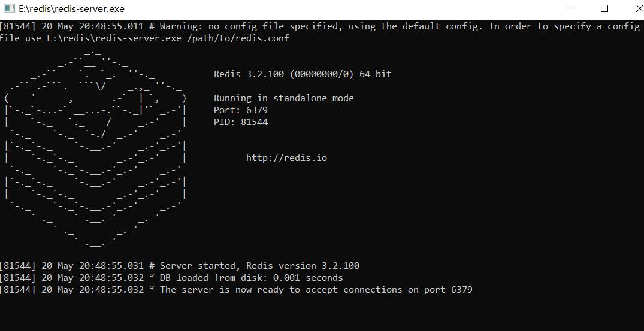
Task: Minimize the redis-server.exe console window
Action: [x=569, y=8]
